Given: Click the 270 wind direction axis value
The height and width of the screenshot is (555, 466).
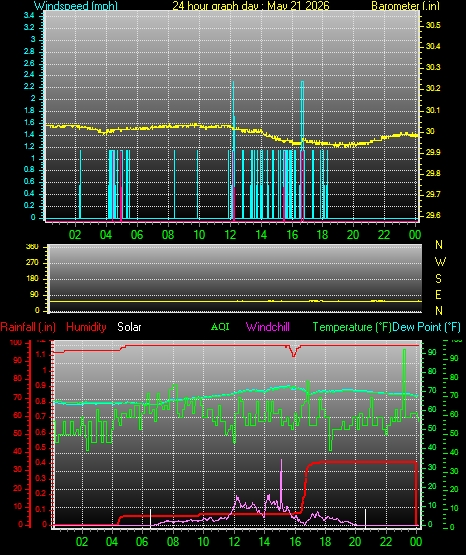Looking at the screenshot, I should (x=32, y=263).
